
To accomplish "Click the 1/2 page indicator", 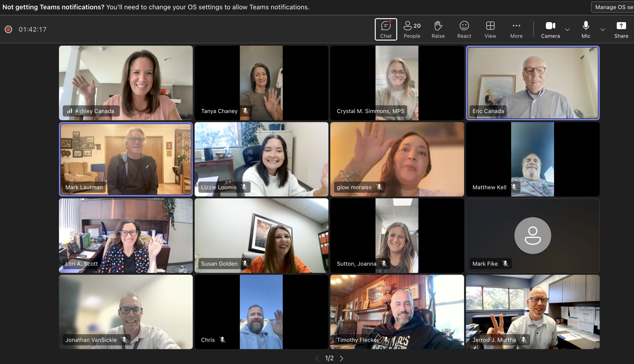I will coord(329,358).
